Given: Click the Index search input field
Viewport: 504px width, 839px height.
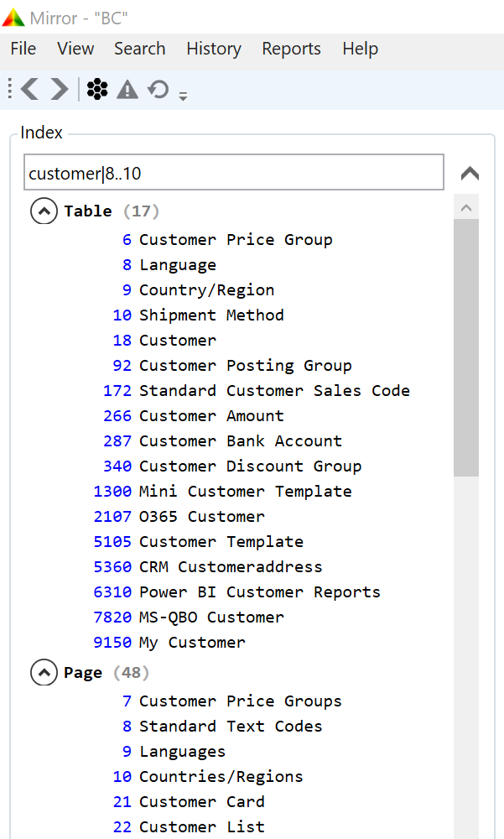Looking at the screenshot, I should click(x=234, y=172).
